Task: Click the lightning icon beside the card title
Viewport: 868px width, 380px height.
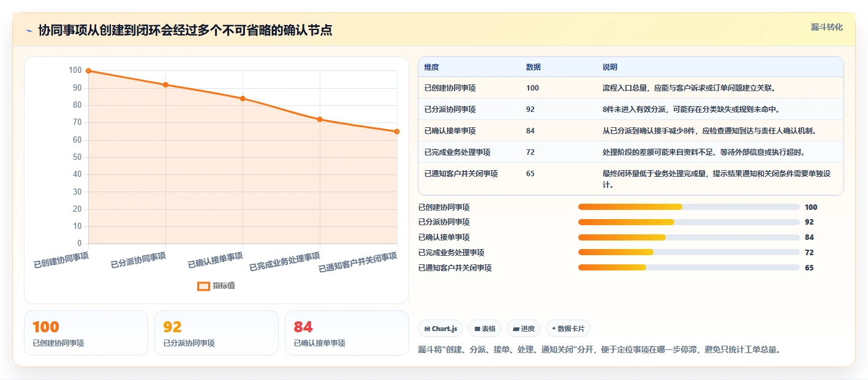Action: click(29, 31)
